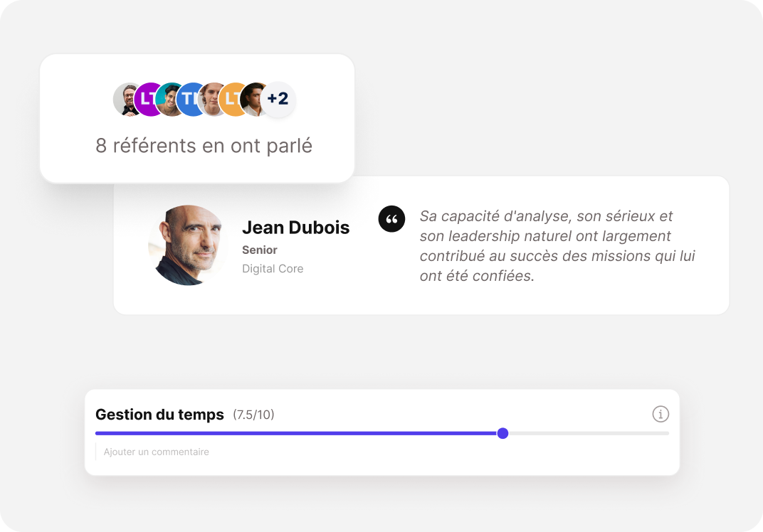Click the Gestion du temps slider handle
Screen dimensions: 763x532
[502, 433]
